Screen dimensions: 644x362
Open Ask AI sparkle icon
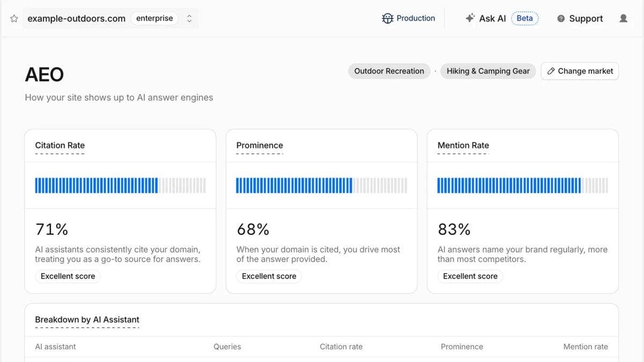(470, 18)
